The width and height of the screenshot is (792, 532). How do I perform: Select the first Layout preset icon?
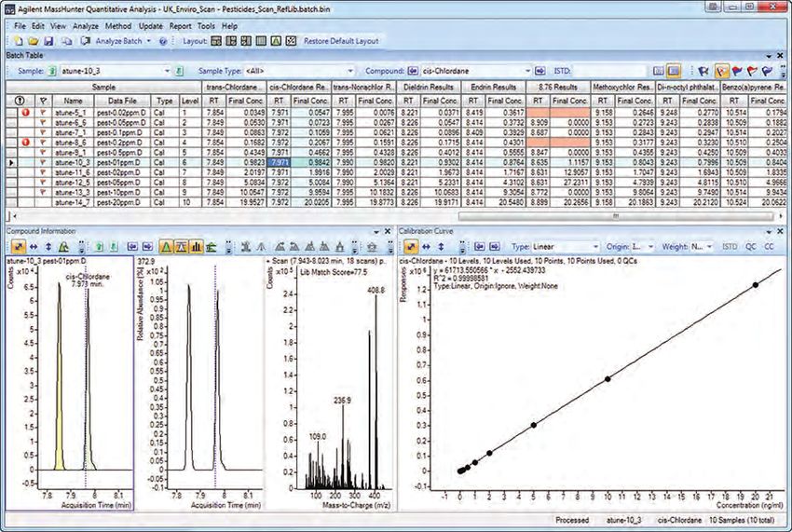point(215,41)
